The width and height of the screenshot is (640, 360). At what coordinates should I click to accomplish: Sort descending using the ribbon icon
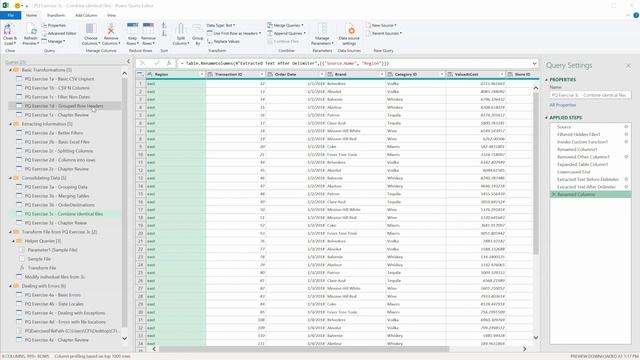164,33
